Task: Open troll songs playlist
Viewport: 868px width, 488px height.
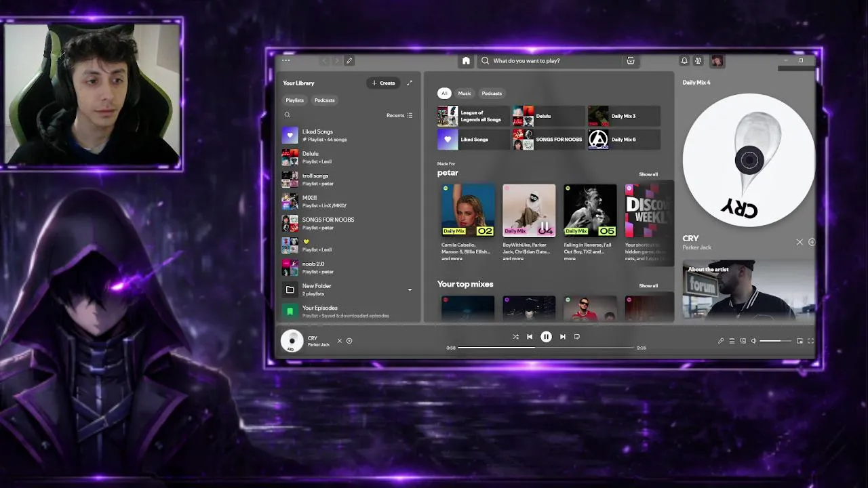Action: [x=348, y=179]
